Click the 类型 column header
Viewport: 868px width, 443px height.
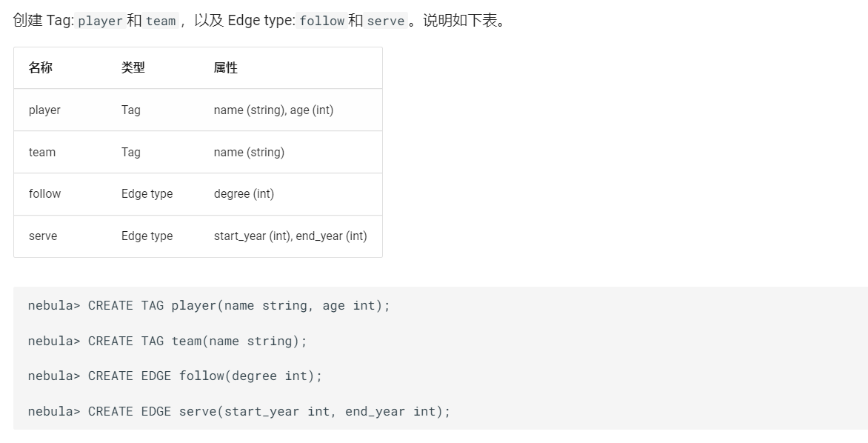[x=133, y=67]
